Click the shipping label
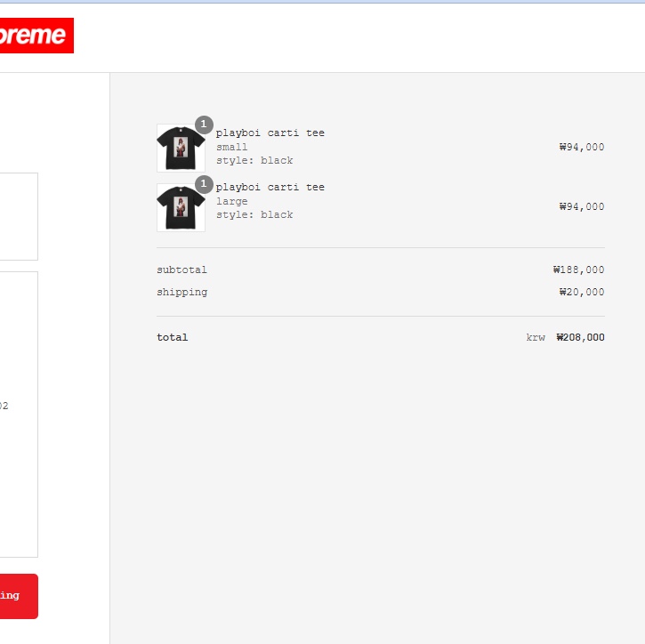 pyautogui.click(x=181, y=293)
